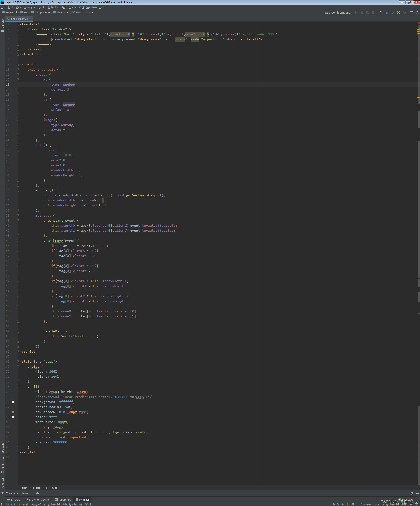Click the #fff color swatch on line 79
This screenshot has width=420, height=506.
(x=13, y=417)
